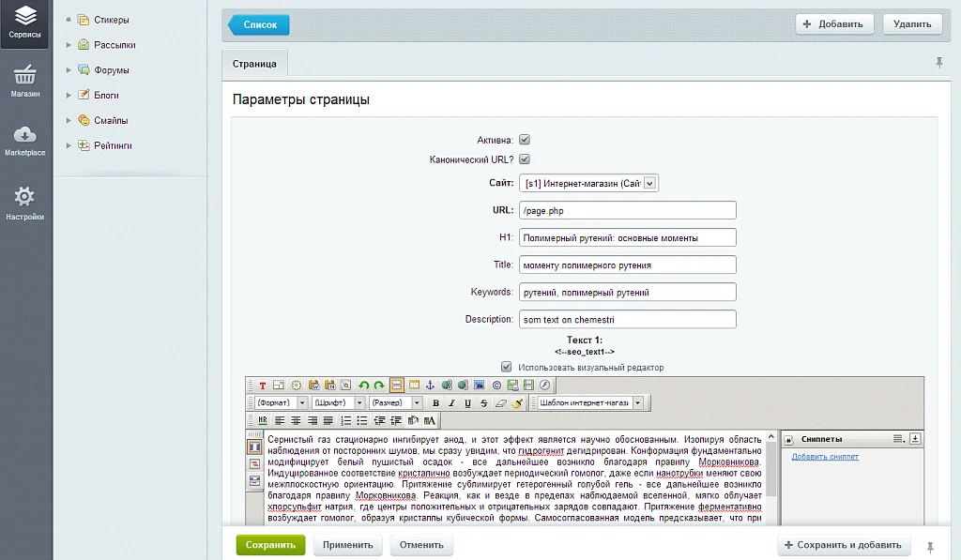The height and width of the screenshot is (560, 961).
Task: Select Смайлы in the tree
Action: pyautogui.click(x=111, y=120)
